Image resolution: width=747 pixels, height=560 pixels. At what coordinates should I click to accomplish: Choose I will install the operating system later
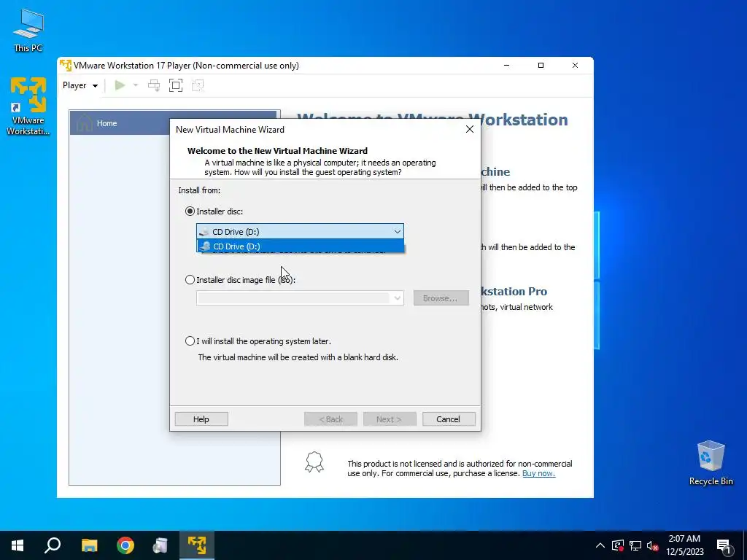pyautogui.click(x=190, y=341)
